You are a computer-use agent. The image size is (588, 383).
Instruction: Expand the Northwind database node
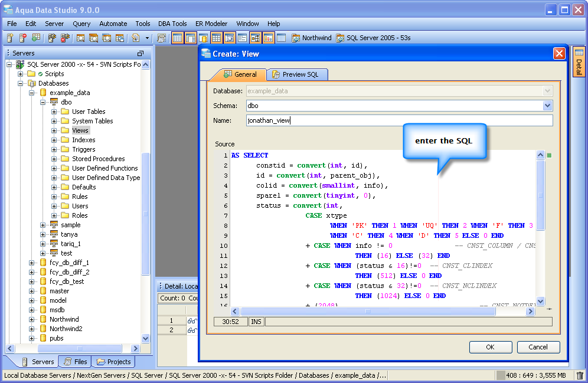pyautogui.click(x=32, y=319)
